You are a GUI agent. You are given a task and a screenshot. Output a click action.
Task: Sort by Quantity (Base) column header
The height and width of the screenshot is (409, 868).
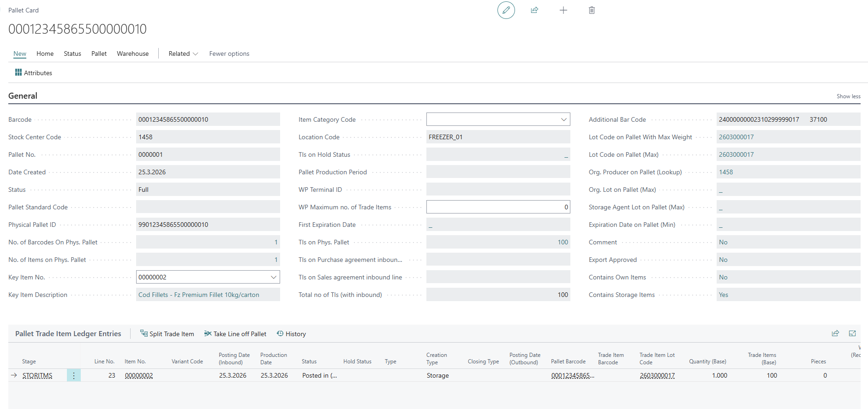coord(707,362)
